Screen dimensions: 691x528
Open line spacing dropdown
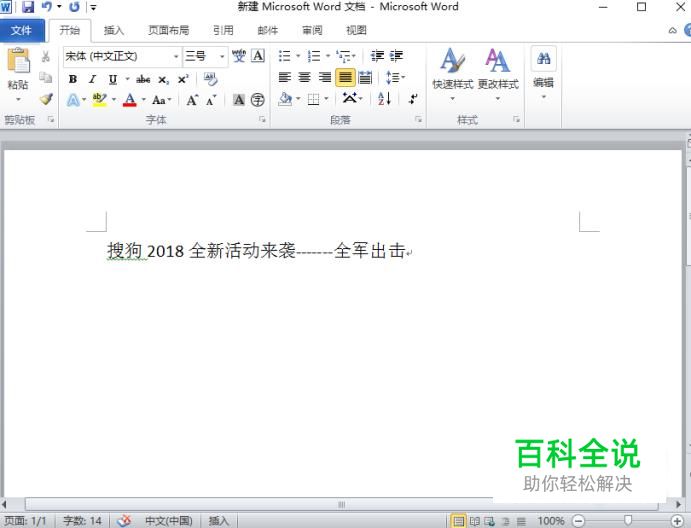click(x=395, y=78)
